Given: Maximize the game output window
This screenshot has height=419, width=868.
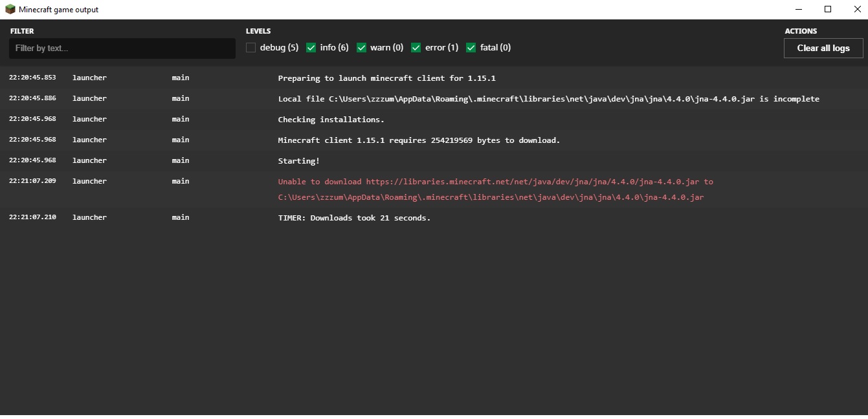Looking at the screenshot, I should [828, 10].
